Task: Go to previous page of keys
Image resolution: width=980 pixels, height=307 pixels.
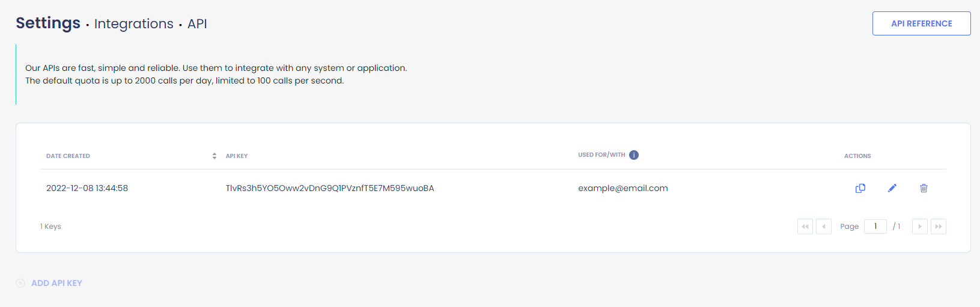Action: pos(824,226)
